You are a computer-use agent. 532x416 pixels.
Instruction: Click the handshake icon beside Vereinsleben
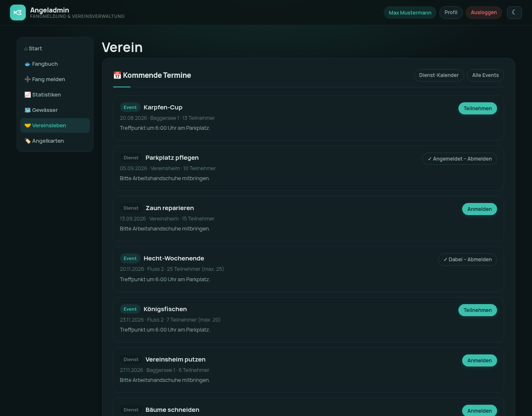coord(27,126)
